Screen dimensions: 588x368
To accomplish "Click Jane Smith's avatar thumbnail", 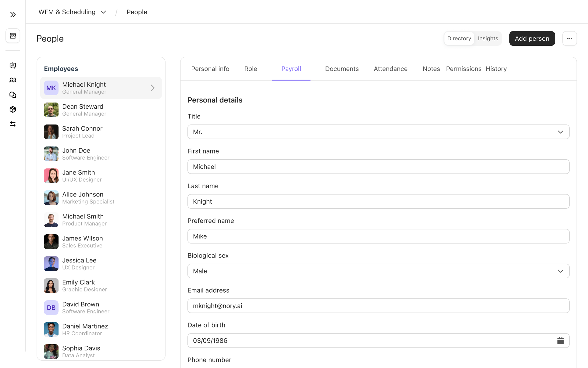I will [51, 176].
